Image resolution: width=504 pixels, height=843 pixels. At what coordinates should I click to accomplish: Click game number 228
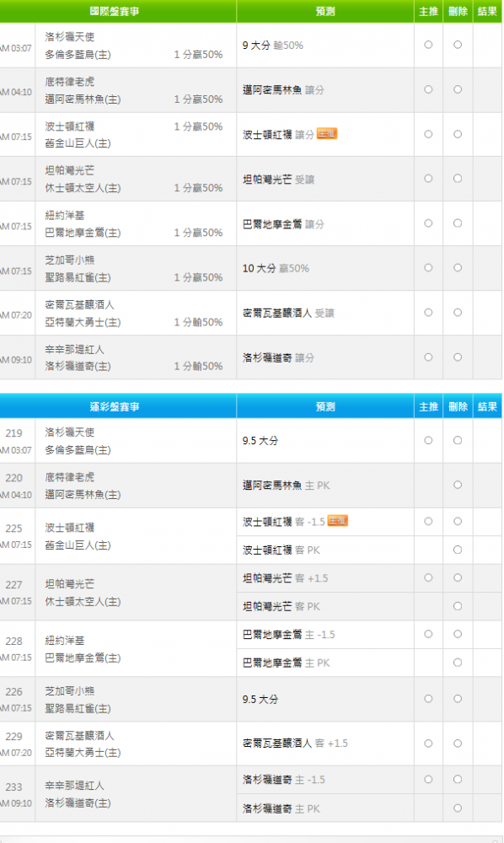[14, 642]
